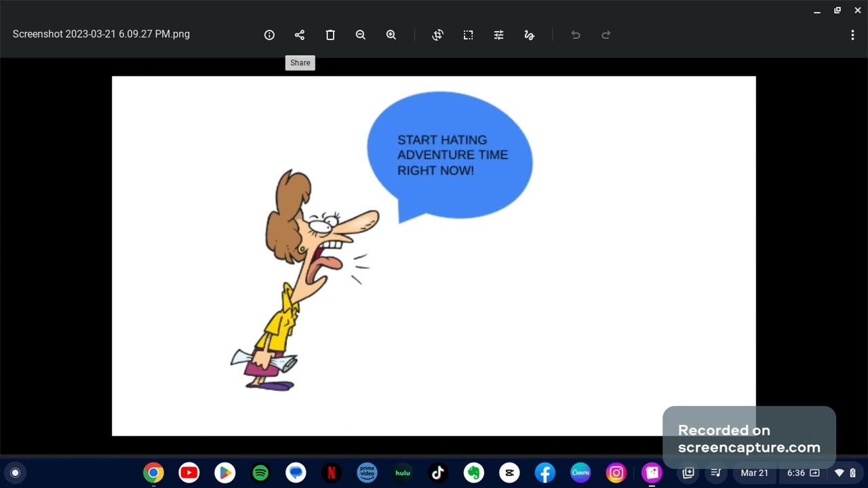This screenshot has width=868, height=488.
Task: Zoom out of the image
Action: pyautogui.click(x=361, y=35)
